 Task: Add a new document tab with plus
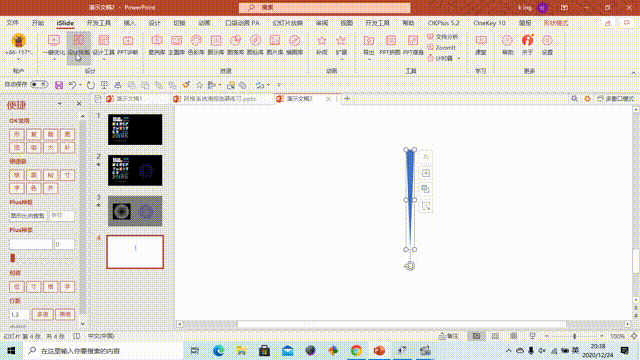point(347,98)
